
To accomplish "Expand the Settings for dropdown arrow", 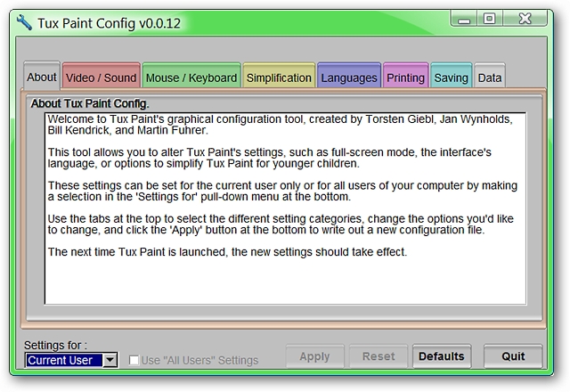I will 110,360.
